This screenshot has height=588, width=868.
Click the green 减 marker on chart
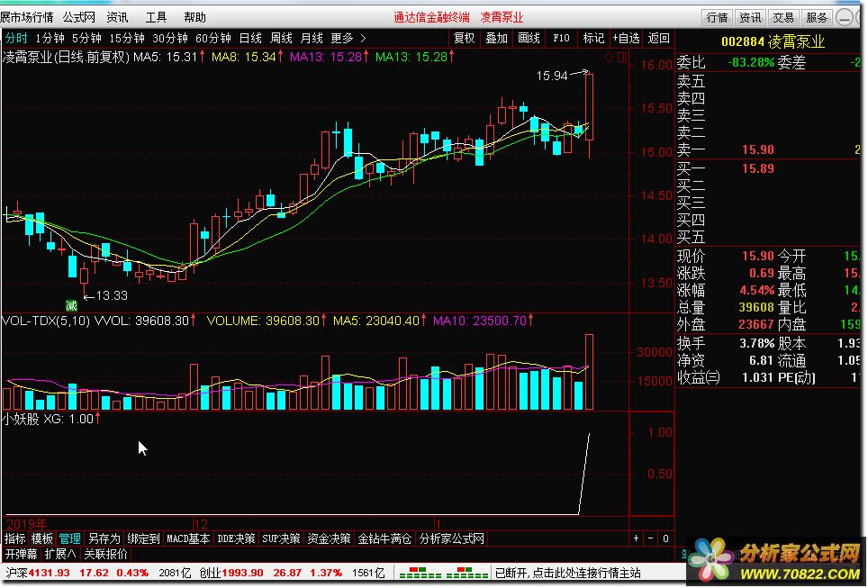71,306
